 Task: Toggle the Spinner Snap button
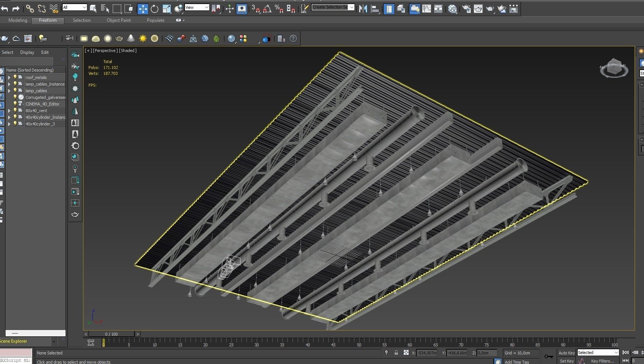(x=291, y=8)
